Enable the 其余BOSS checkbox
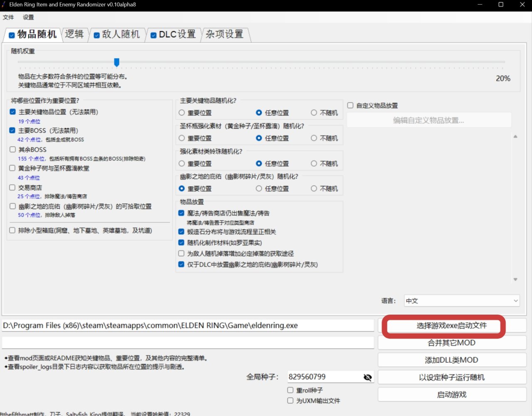Viewport: 532px width, 416px height. click(x=12, y=150)
